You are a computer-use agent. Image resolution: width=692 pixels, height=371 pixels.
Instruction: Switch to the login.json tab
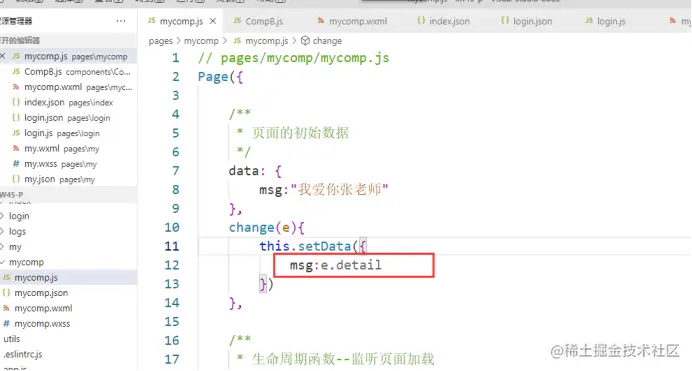527,21
